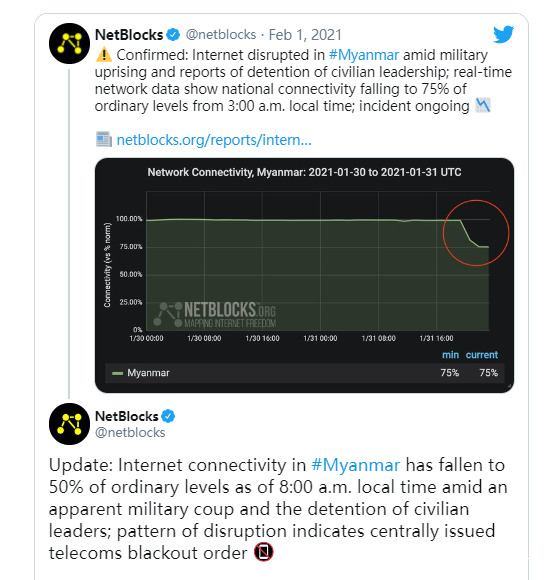Image resolution: width=557 pixels, height=580 pixels.
Task: Open NetBlocks avatar in the update tweet
Action: coord(69,424)
